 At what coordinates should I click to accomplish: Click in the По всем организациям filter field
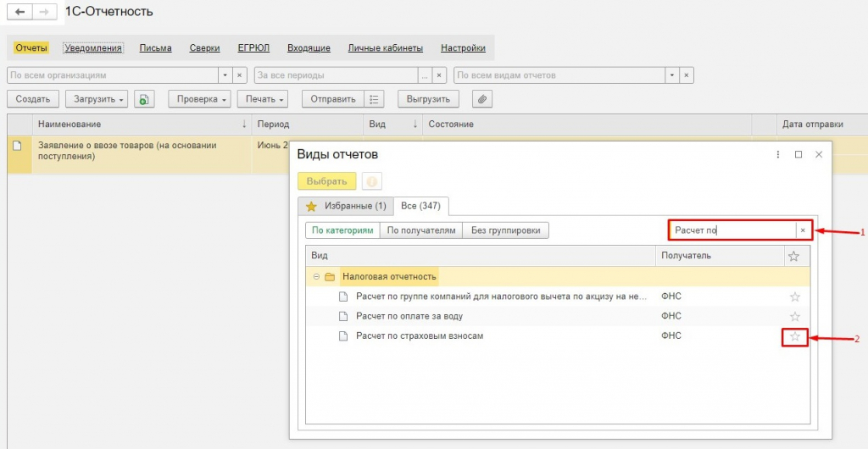click(x=113, y=75)
